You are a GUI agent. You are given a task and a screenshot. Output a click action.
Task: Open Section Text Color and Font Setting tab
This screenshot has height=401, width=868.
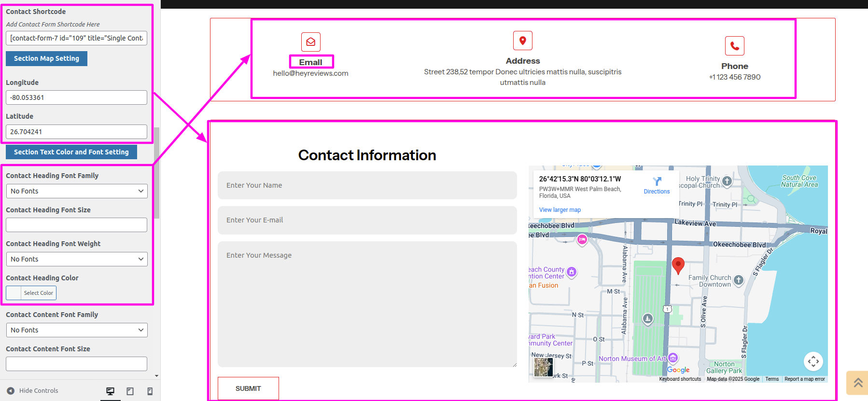[x=71, y=152]
